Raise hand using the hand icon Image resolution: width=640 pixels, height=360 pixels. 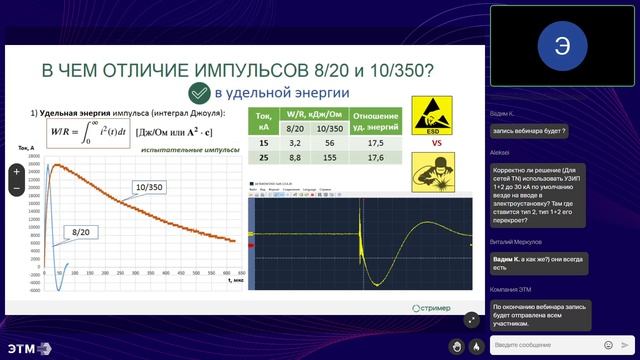[456, 347]
